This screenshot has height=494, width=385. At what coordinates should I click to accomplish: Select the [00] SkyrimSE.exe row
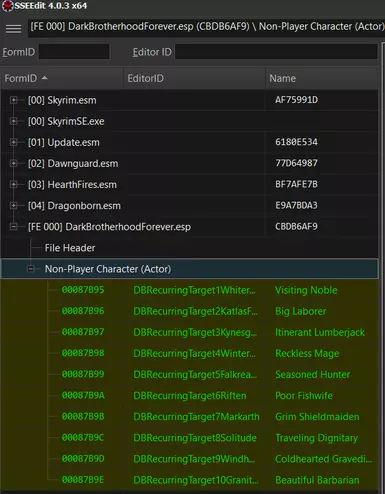click(x=190, y=121)
